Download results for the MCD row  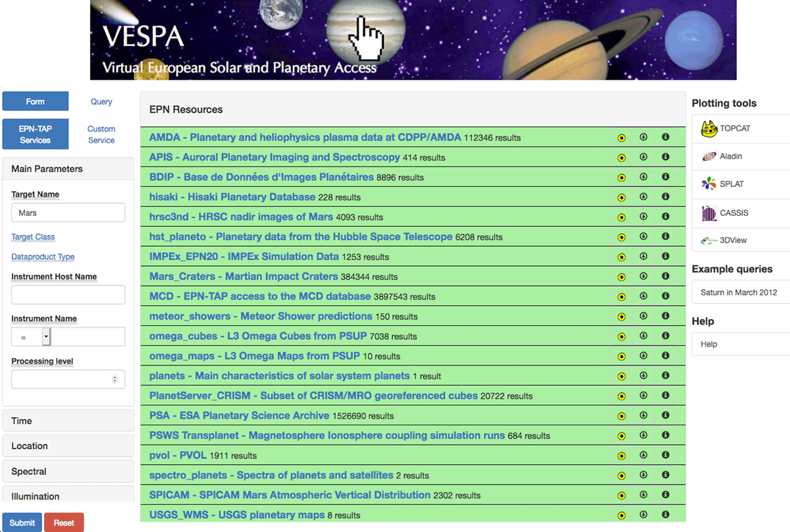pos(644,296)
